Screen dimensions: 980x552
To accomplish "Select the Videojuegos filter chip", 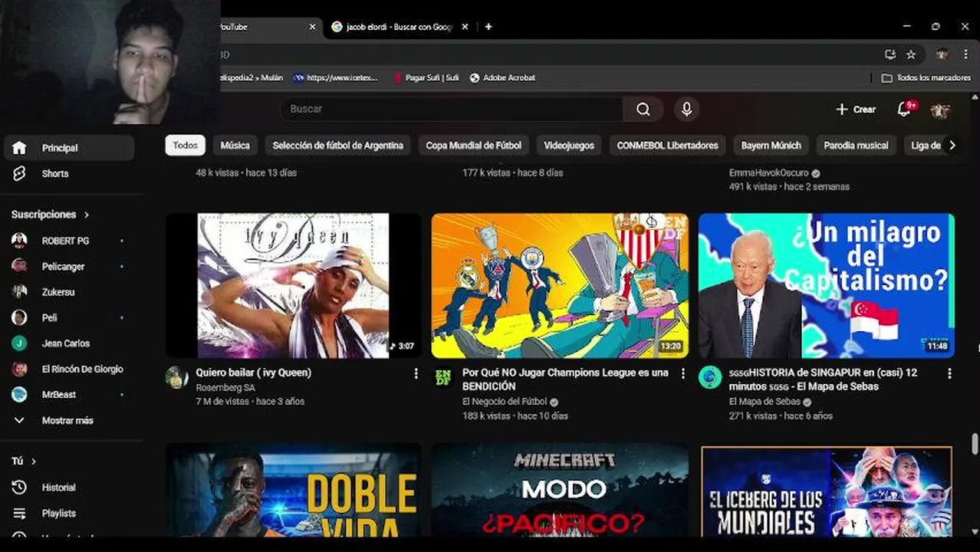I will [x=569, y=146].
